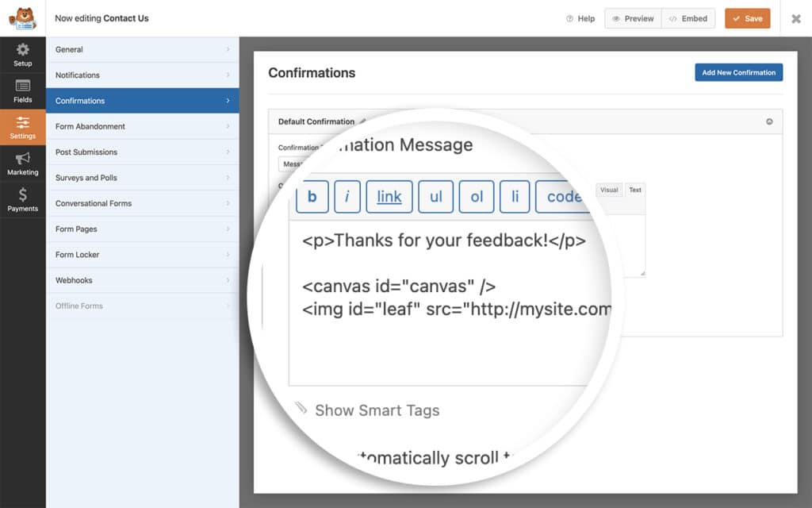The width and height of the screenshot is (812, 508).
Task: Insert bold tag with b button
Action: (312, 197)
